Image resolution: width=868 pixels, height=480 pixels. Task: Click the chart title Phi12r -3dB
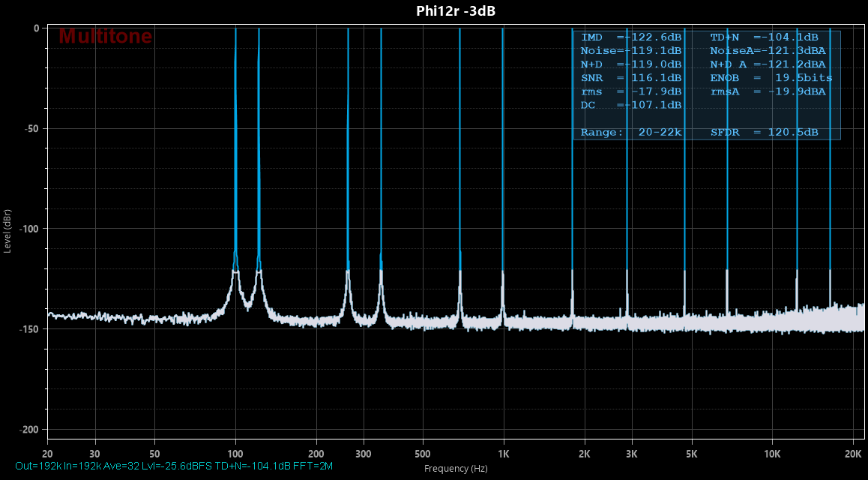456,11
